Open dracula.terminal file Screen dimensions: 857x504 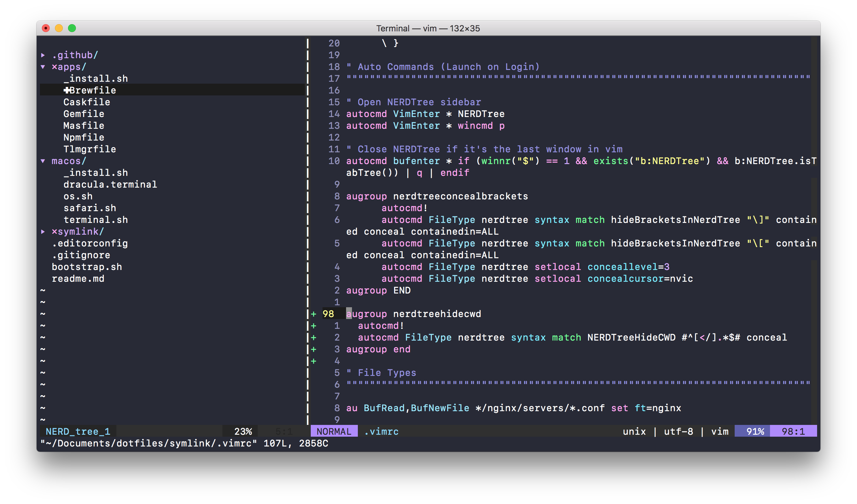click(x=110, y=184)
